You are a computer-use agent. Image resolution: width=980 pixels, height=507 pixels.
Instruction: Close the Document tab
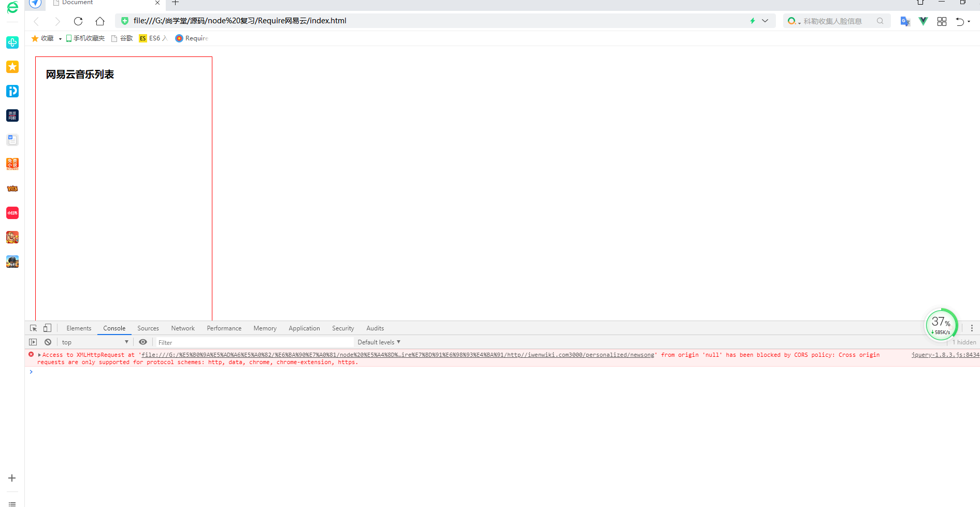(x=157, y=3)
